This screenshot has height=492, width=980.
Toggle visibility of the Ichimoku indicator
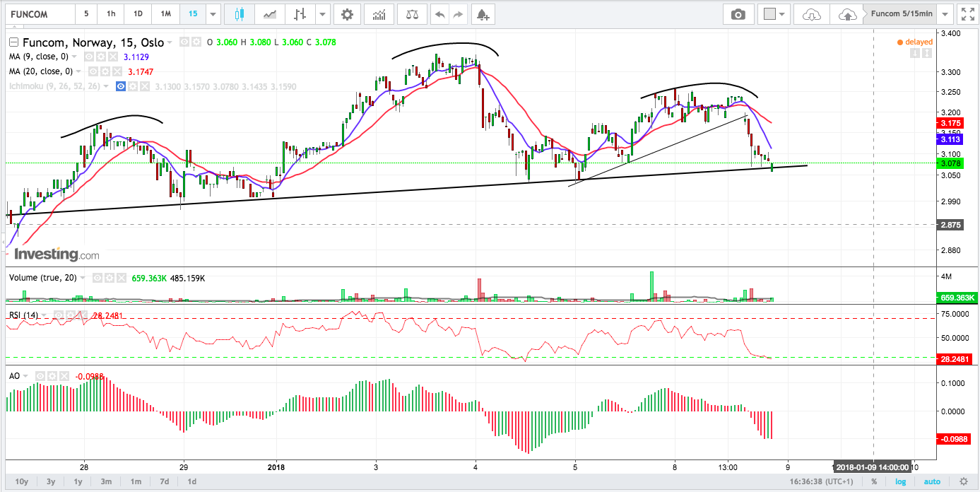click(121, 86)
